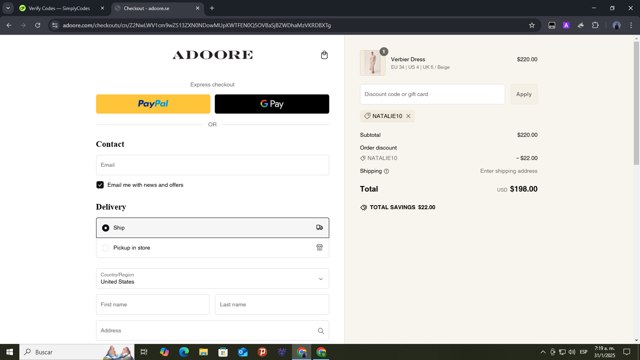This screenshot has width=640, height=360.
Task: Click the First name field
Action: click(x=153, y=304)
